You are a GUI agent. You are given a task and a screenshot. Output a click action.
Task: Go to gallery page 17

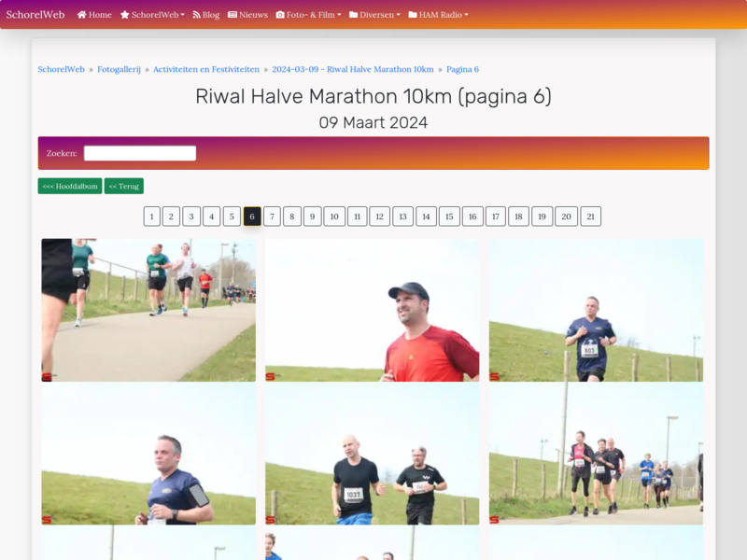click(x=496, y=217)
